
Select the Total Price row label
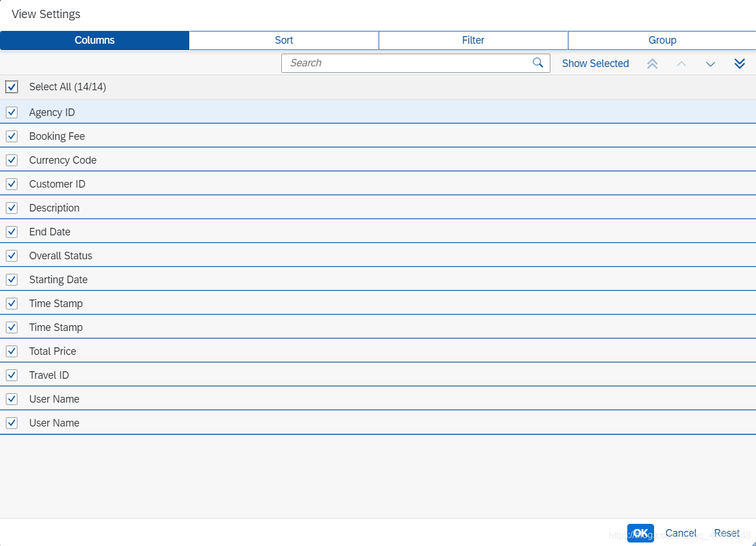tap(52, 351)
